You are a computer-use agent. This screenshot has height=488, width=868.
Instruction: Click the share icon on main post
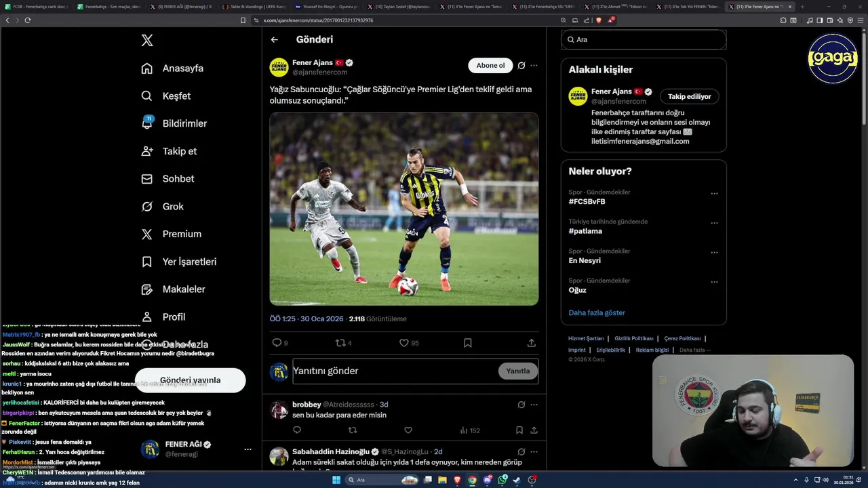pyautogui.click(x=532, y=343)
